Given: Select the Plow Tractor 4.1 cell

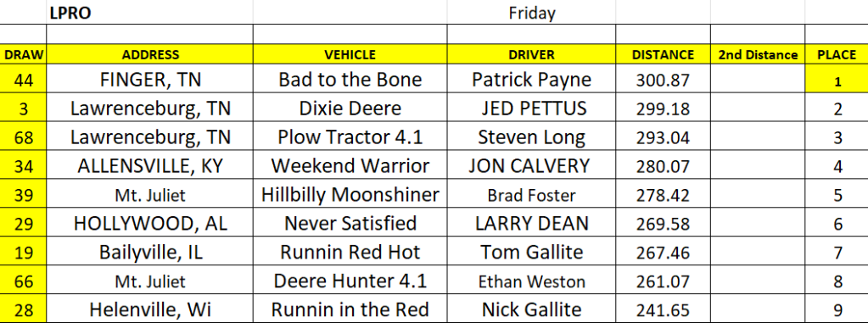Looking at the screenshot, I should click(350, 136).
